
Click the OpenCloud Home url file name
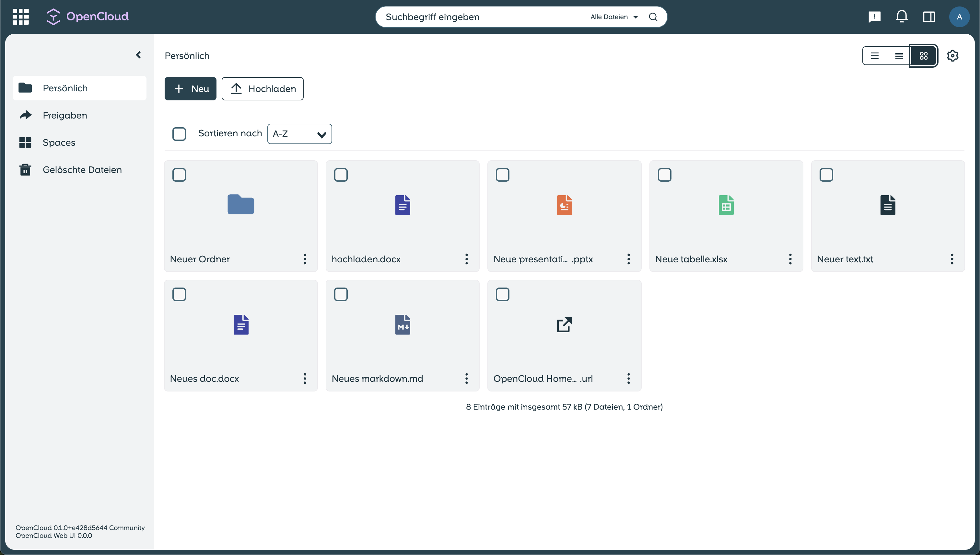pos(543,379)
